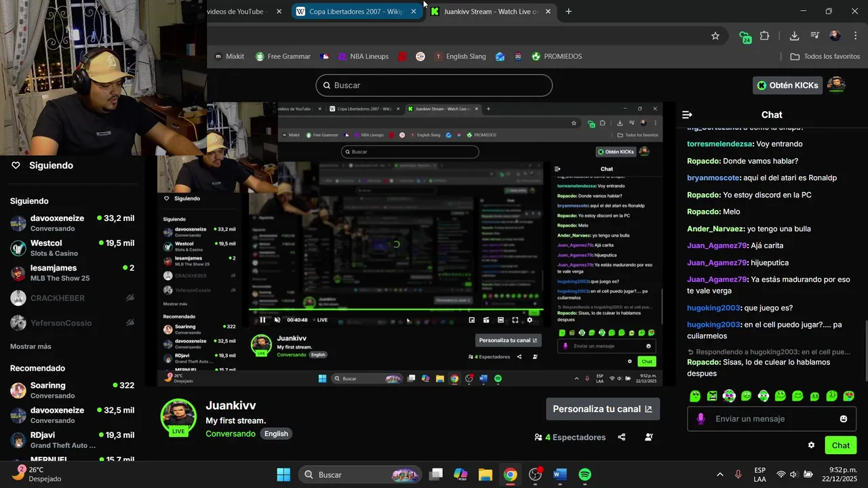The image size is (868, 488).
Task: Switch to Juankivv Stream Kick tab
Action: pyautogui.click(x=491, y=12)
